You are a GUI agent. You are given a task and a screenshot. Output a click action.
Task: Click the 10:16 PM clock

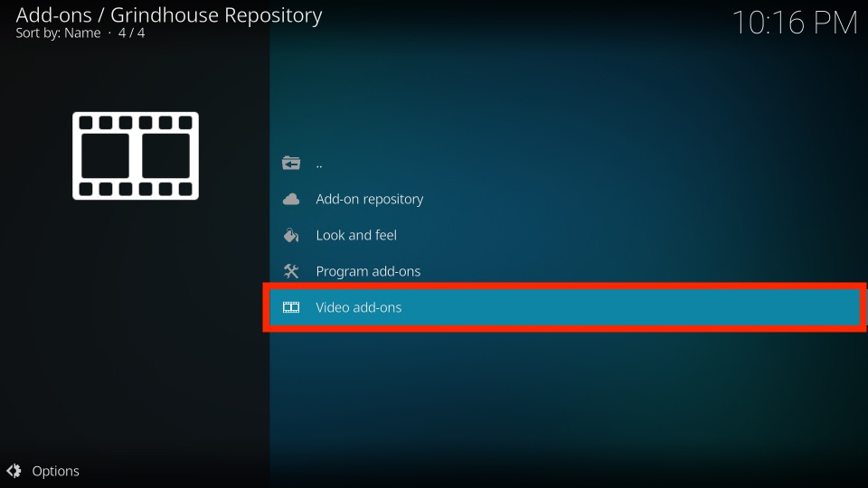click(795, 23)
